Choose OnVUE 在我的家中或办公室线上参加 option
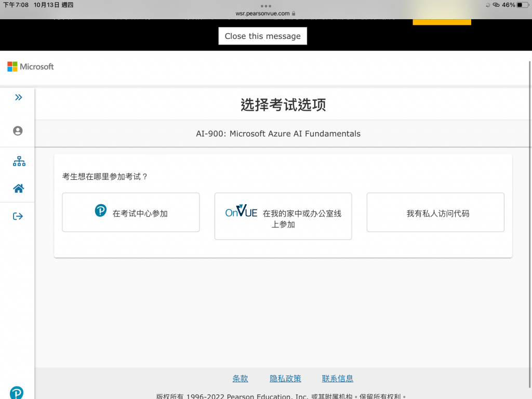532x399 pixels. [283, 216]
